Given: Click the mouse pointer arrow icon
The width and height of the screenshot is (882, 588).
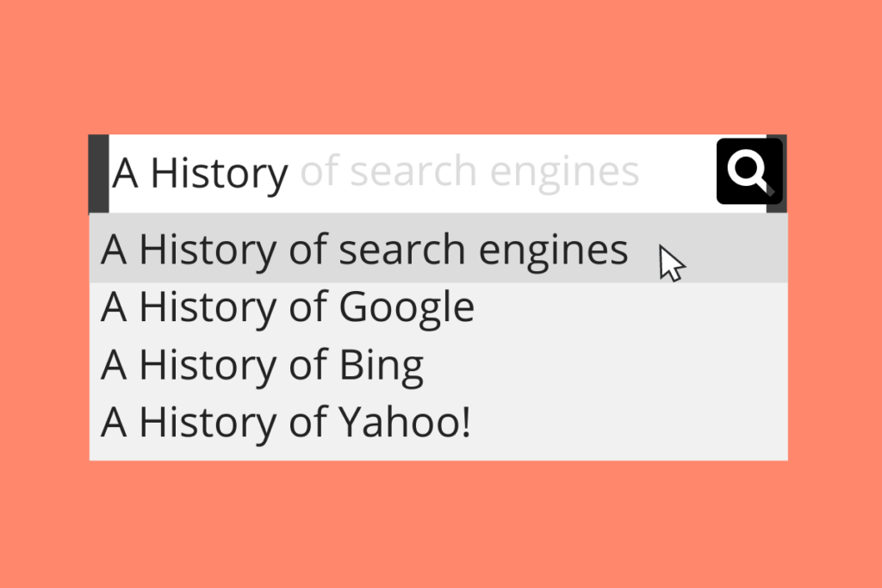Looking at the screenshot, I should click(671, 263).
